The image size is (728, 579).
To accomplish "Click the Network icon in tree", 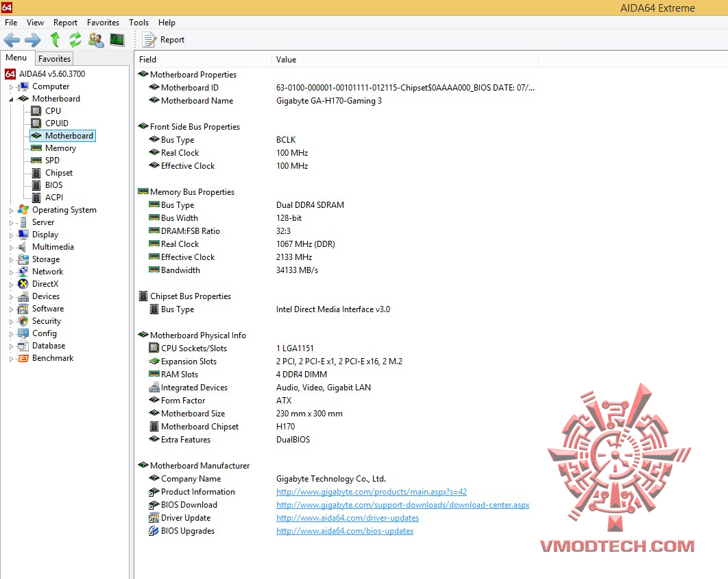I will pos(23,272).
